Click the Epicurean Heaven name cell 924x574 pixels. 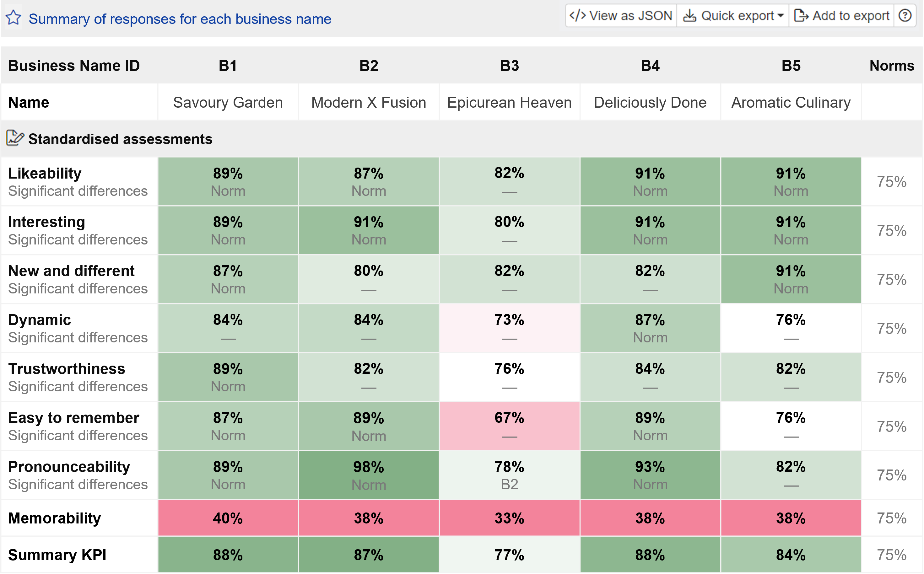[x=509, y=103]
